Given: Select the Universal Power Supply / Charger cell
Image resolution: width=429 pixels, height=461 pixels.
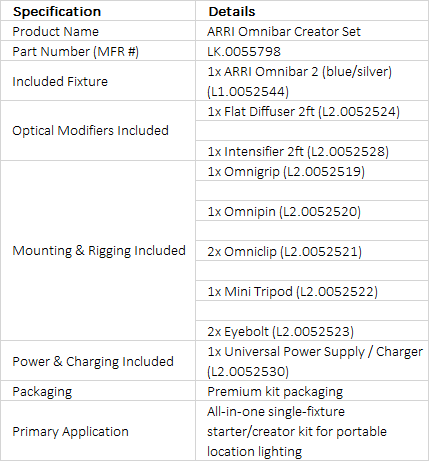Looking at the screenshot, I should (312, 361).
